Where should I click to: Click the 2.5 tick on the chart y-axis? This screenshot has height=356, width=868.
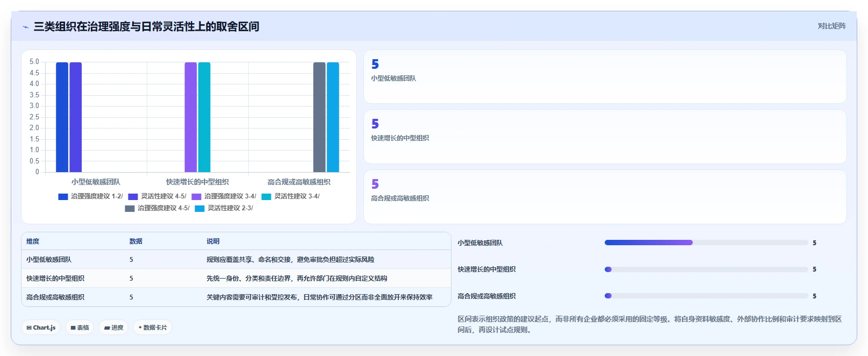34,117
